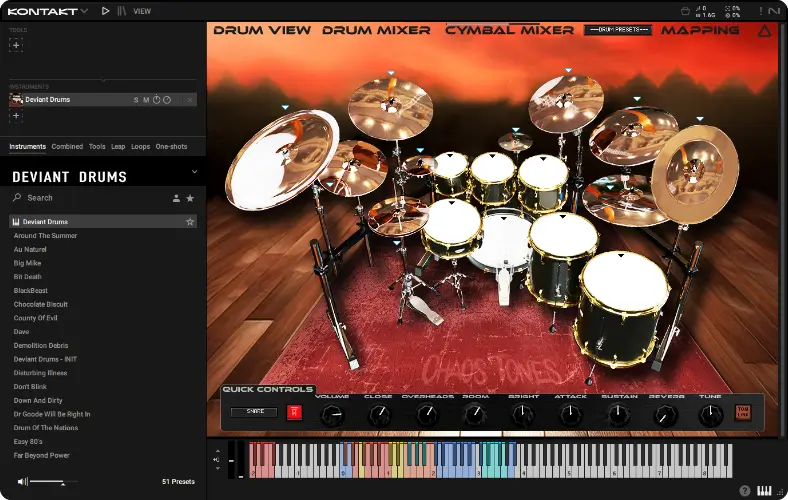
Task: Open the Mapping page
Action: pos(700,30)
